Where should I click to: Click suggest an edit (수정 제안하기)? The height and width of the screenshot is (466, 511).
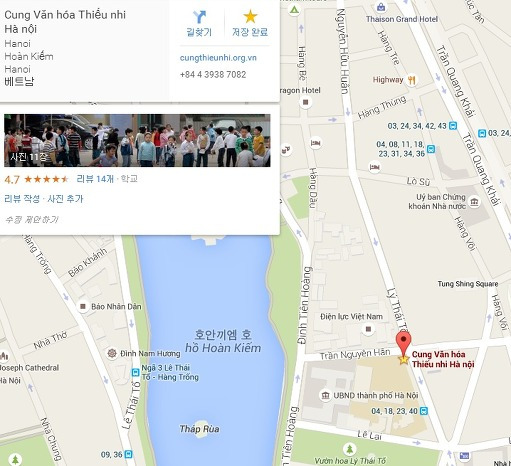[x=32, y=219]
